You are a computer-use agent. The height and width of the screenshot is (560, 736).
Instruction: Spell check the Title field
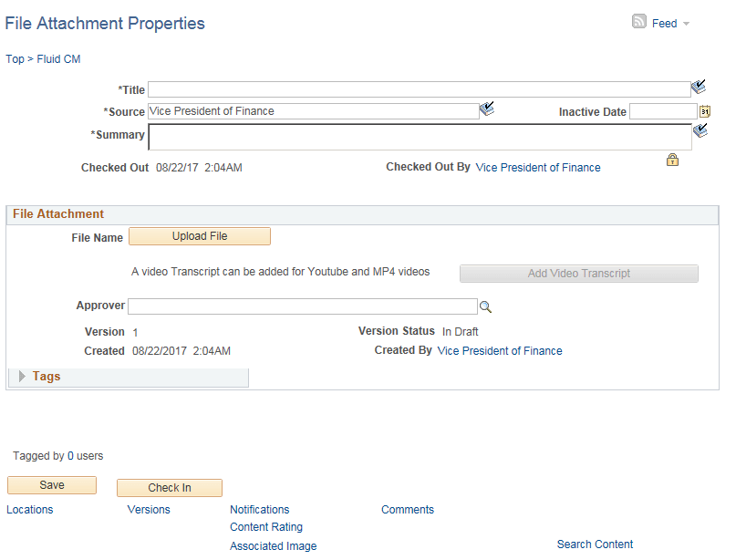699,86
